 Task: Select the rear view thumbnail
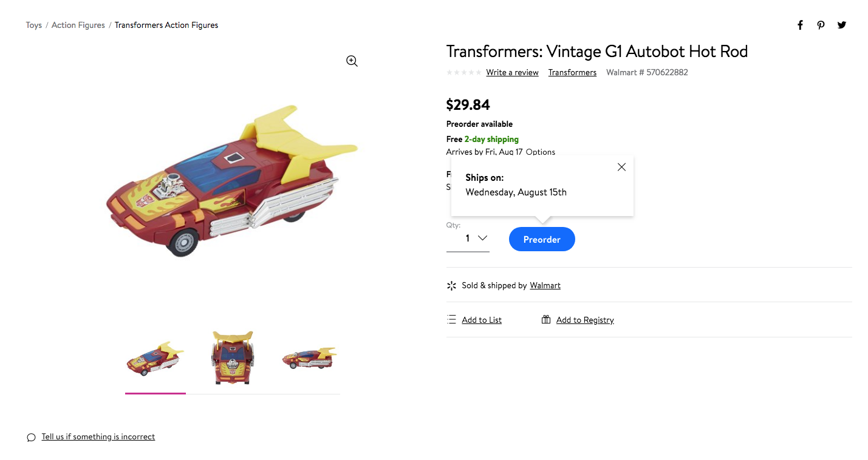[233, 358]
